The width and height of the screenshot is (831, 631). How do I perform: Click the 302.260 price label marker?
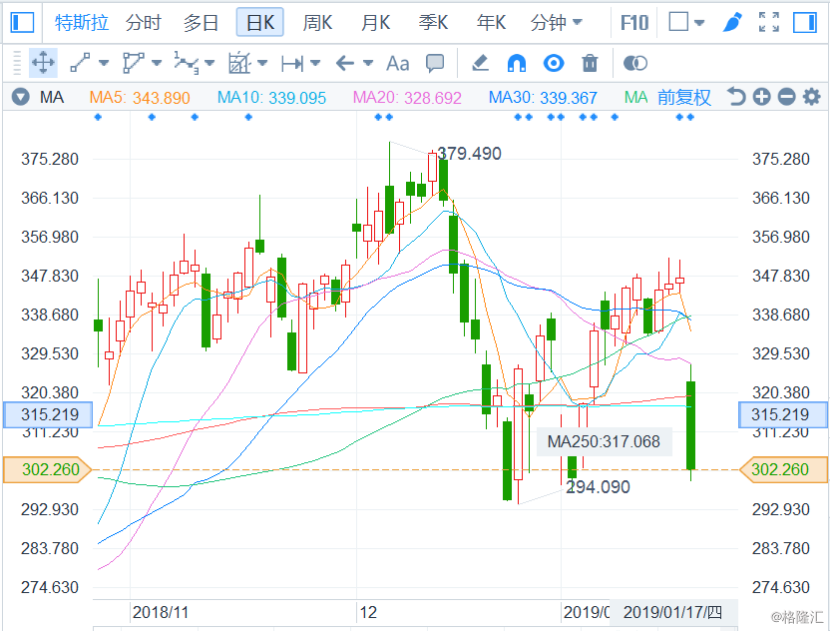coord(47,469)
